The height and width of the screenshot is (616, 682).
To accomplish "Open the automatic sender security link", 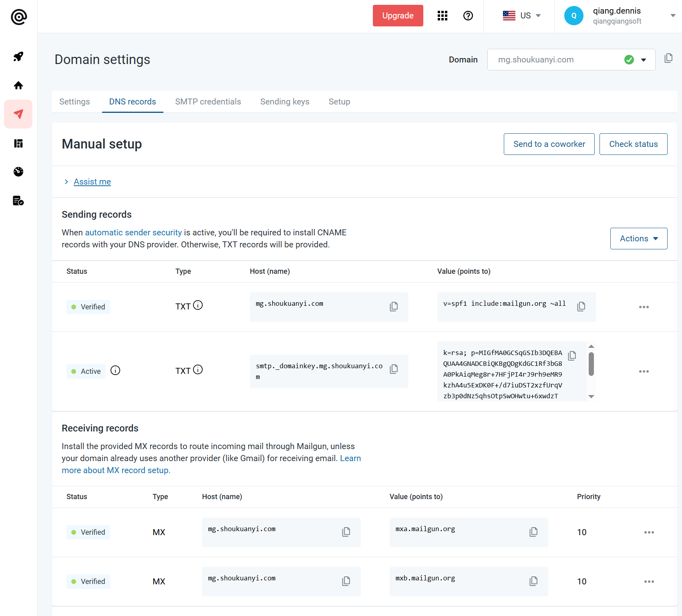I will (x=133, y=233).
